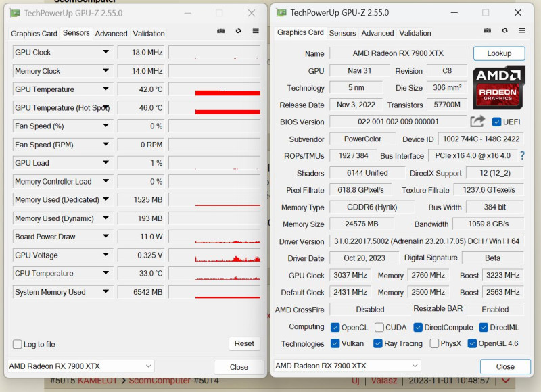
Task: Open the CPU Temperature sensor dropdown
Action: (105, 274)
